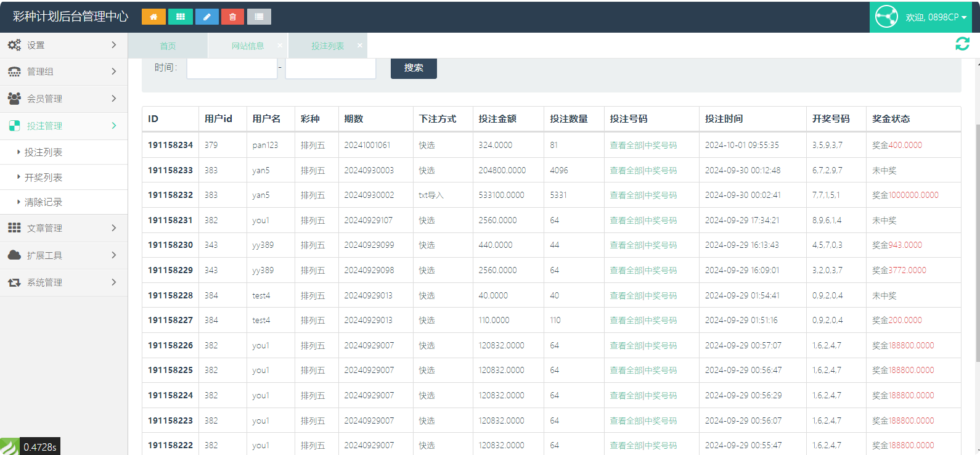Screen dimensions: 980x455
Task: Click the gray list icon button
Action: [259, 17]
